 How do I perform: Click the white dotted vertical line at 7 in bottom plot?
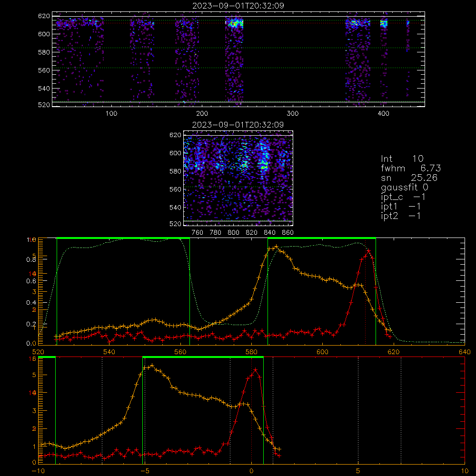point(401,410)
